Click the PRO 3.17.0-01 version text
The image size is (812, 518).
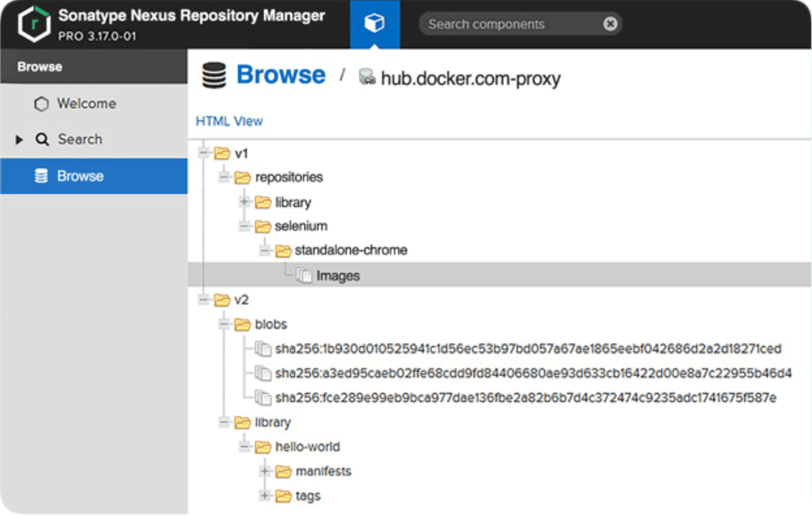(x=97, y=36)
